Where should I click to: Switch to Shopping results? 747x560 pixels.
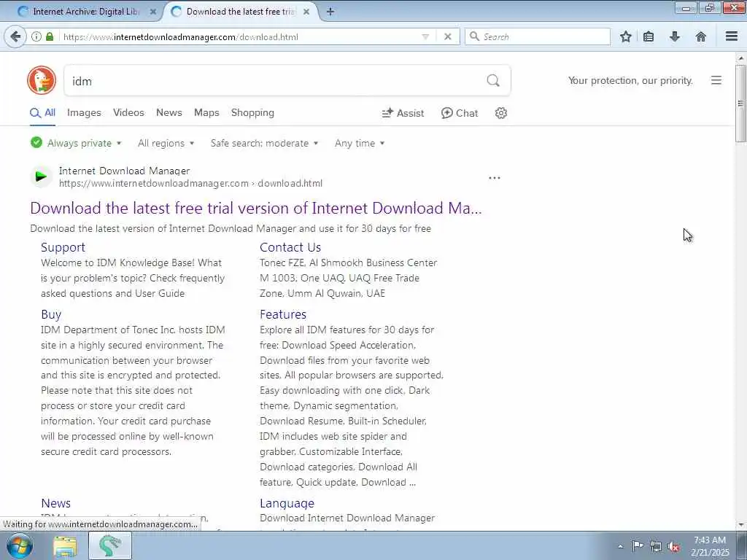click(252, 113)
